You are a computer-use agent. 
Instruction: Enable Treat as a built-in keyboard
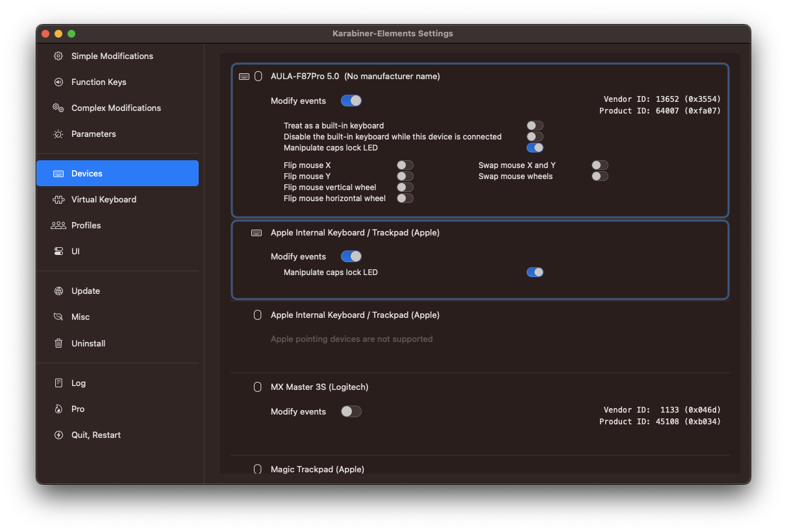pyautogui.click(x=535, y=126)
